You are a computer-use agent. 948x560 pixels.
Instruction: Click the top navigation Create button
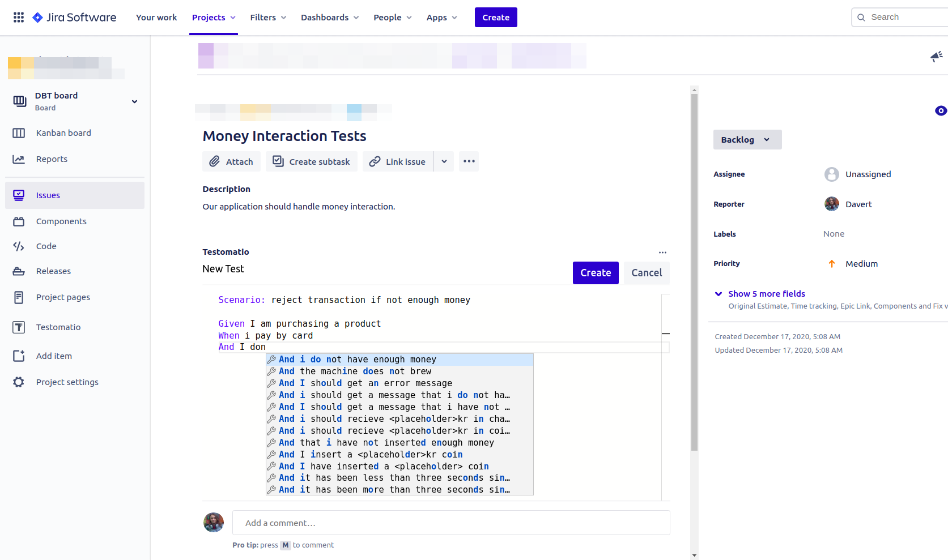tap(496, 18)
